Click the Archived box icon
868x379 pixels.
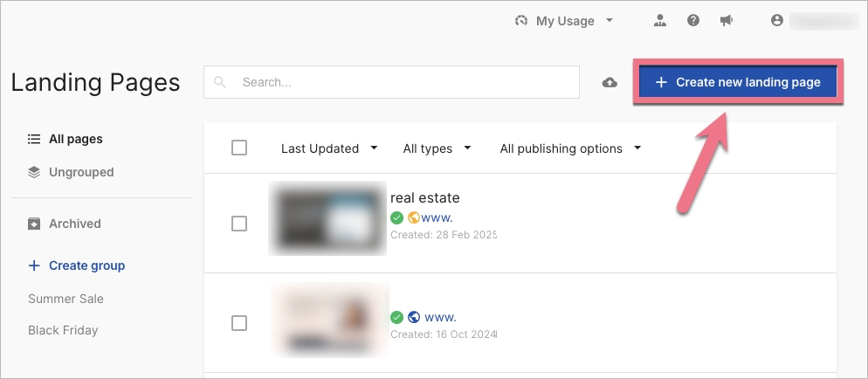(x=34, y=224)
